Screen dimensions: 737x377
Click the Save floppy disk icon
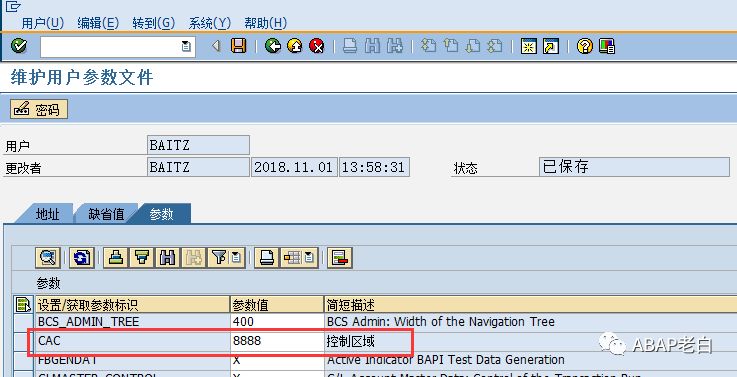click(239, 46)
